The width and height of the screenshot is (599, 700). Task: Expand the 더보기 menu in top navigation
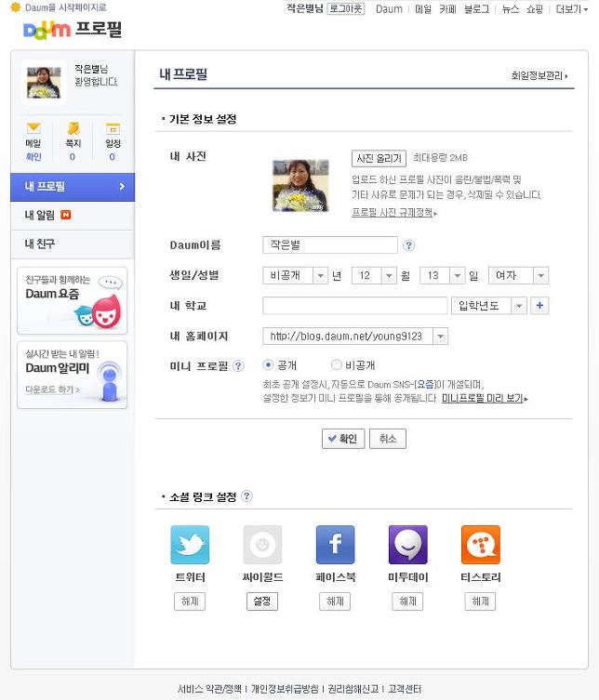(x=572, y=9)
